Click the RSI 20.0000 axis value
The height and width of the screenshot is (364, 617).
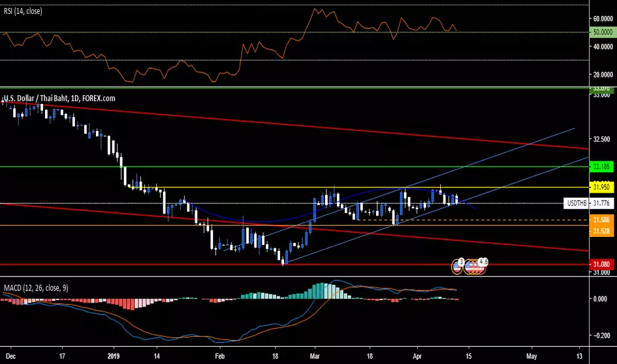(603, 75)
